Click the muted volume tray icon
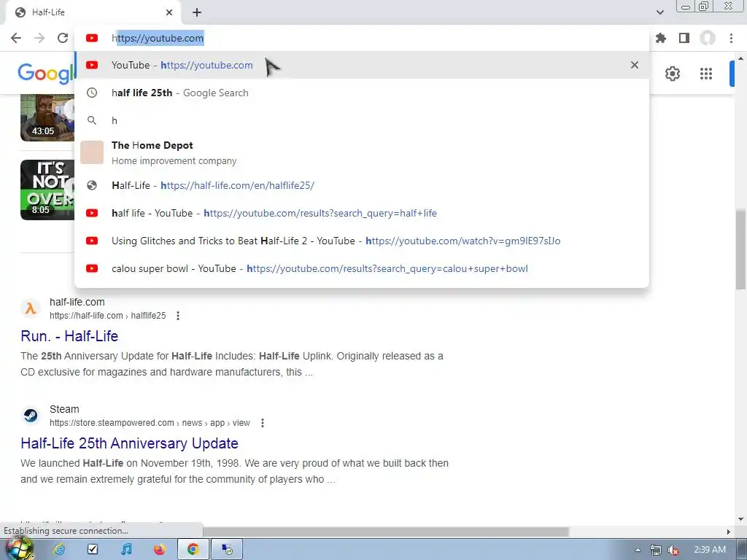The width and height of the screenshot is (747, 560). (673, 550)
